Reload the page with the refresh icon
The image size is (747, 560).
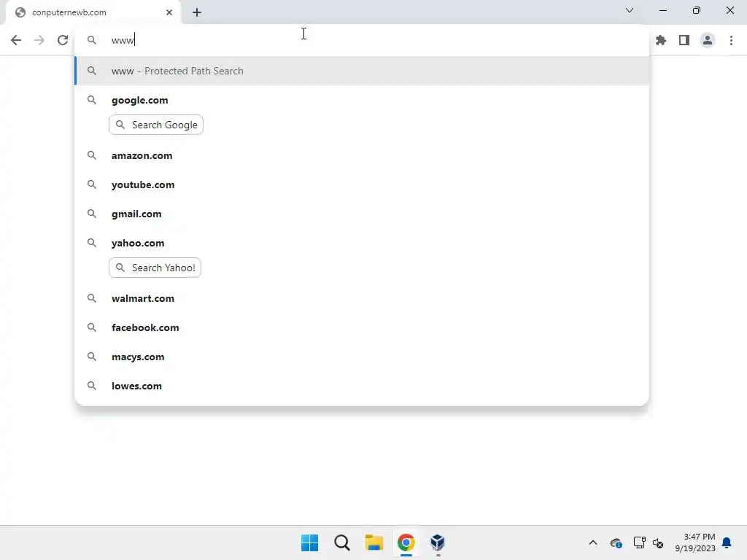[63, 40]
